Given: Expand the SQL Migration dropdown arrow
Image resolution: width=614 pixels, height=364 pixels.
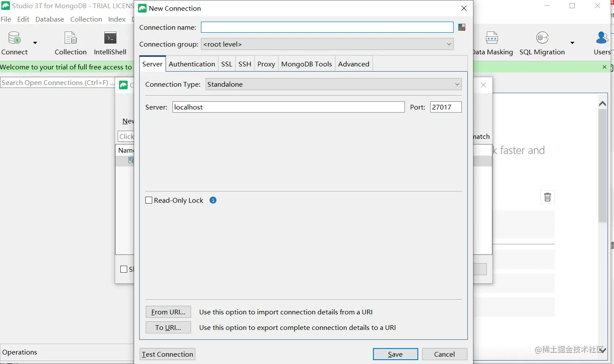Looking at the screenshot, I should coord(572,43).
